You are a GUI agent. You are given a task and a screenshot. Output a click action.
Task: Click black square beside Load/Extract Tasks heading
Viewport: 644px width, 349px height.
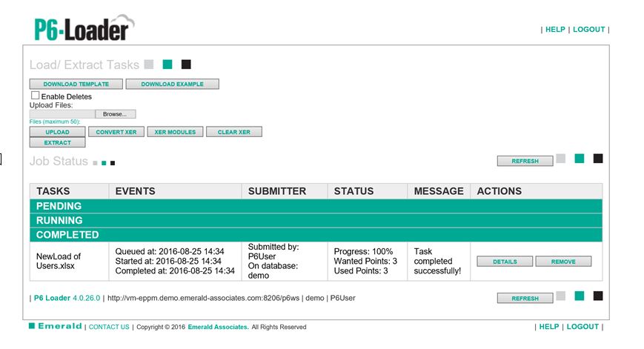pos(186,64)
